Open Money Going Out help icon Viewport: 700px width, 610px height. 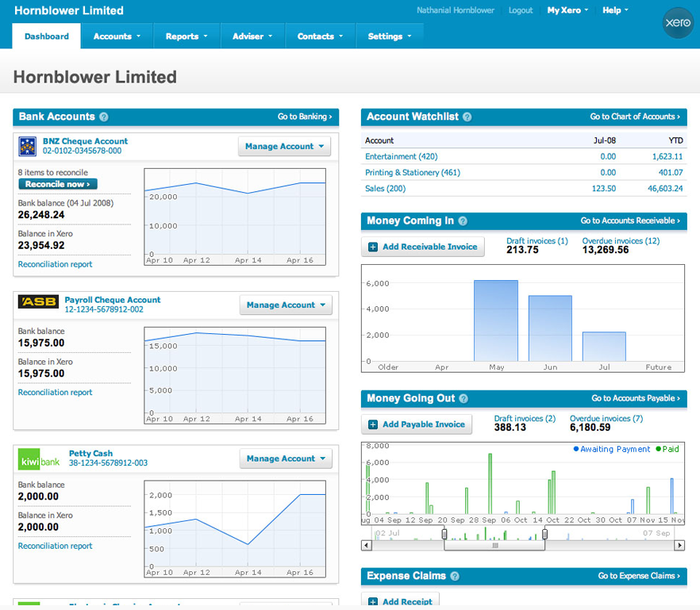(x=463, y=398)
